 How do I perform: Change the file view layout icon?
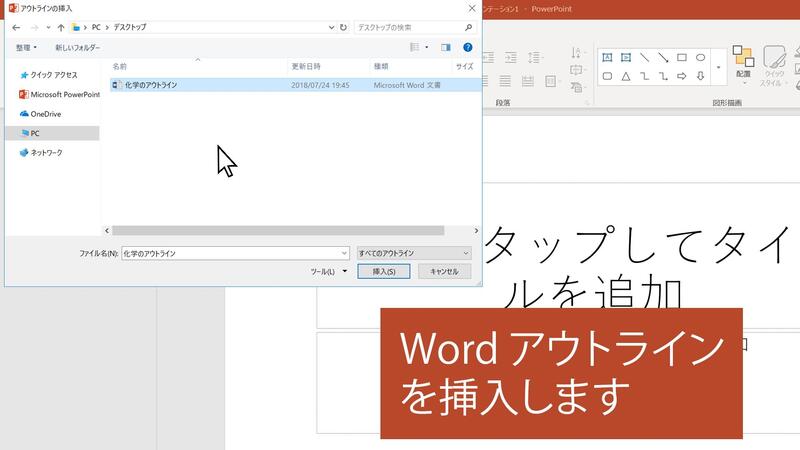[x=414, y=47]
